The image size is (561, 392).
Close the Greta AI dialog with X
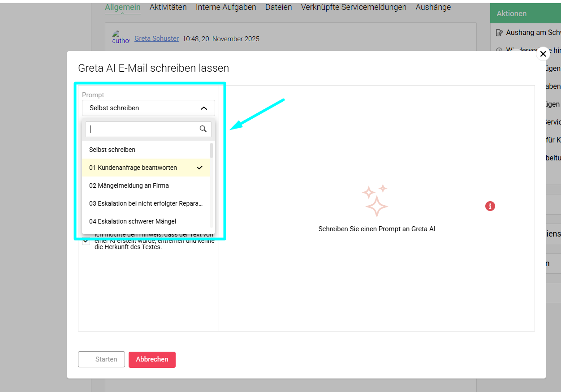tap(543, 54)
